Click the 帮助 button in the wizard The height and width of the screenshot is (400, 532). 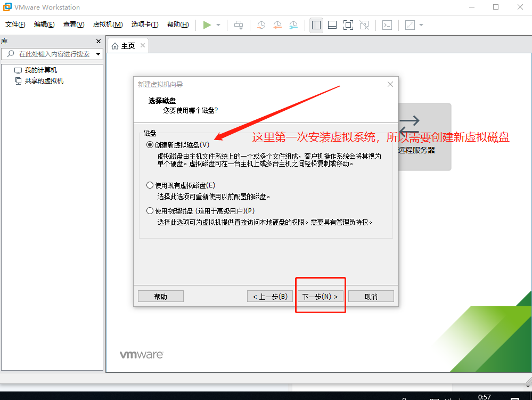coord(161,297)
